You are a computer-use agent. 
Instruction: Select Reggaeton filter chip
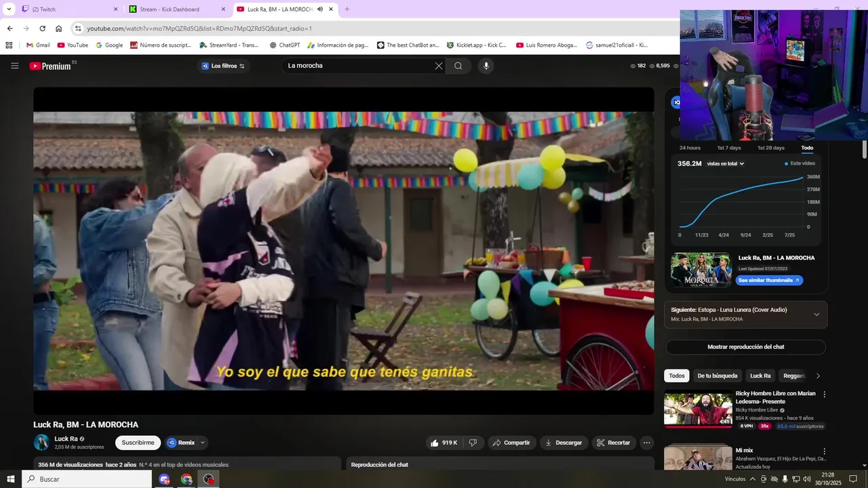794,375
